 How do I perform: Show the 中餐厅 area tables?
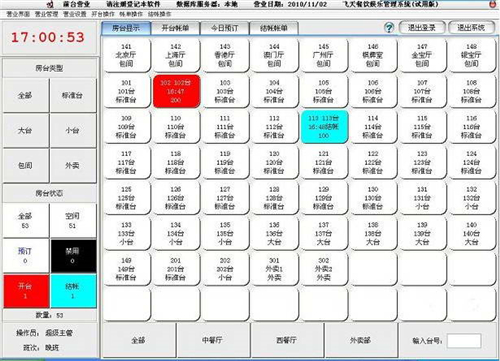point(212,340)
